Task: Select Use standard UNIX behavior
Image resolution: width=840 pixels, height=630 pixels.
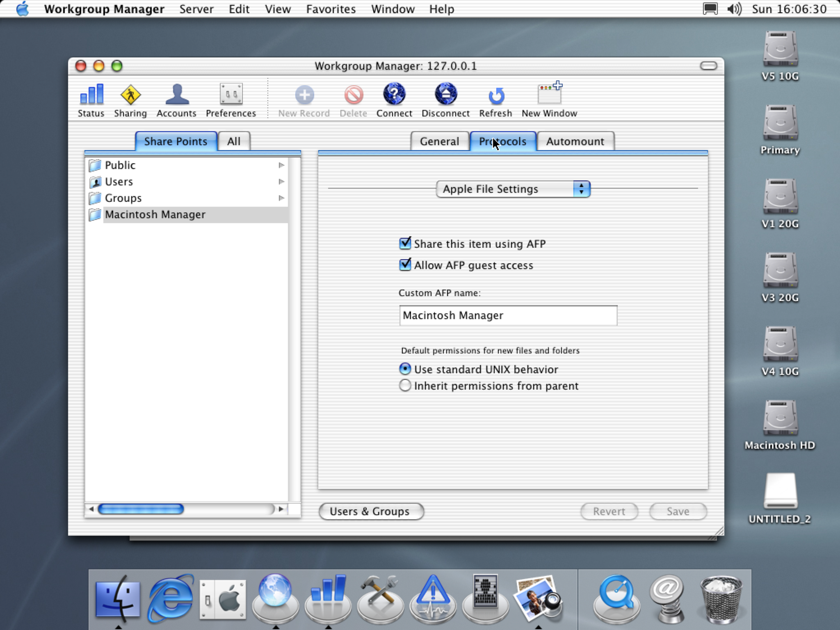Action: (405, 369)
